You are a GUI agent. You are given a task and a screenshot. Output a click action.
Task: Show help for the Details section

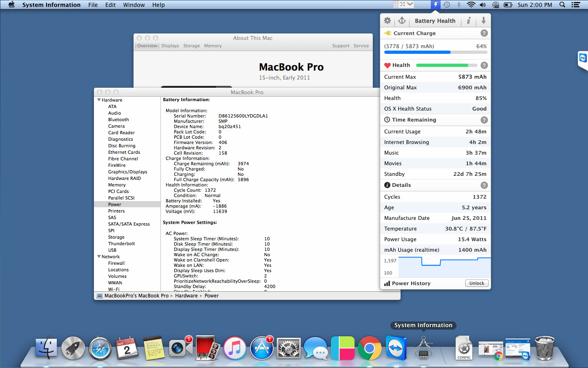tap(484, 185)
